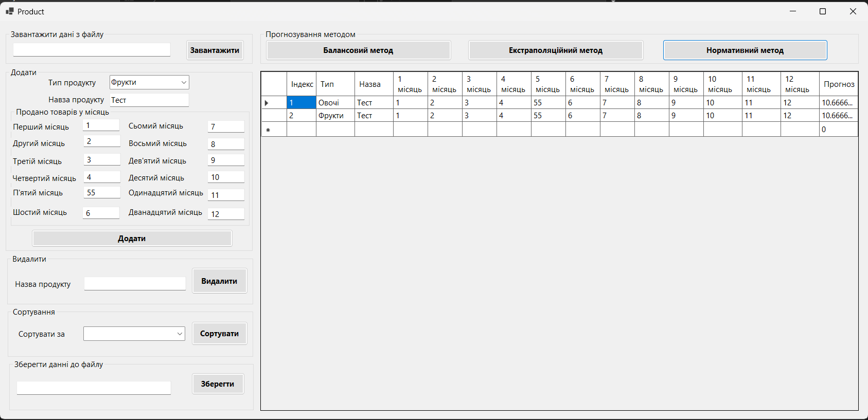Click the Завантажити button
Viewport: 868px width, 420px height.
[215, 50]
